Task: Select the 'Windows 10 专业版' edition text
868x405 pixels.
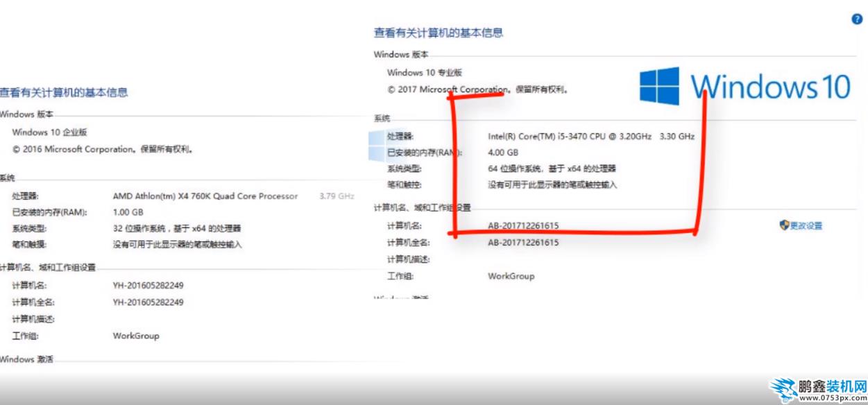Action: (425, 72)
